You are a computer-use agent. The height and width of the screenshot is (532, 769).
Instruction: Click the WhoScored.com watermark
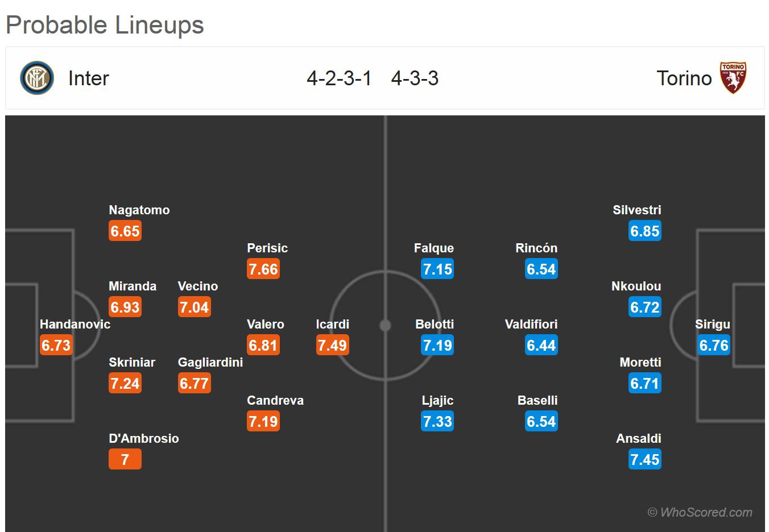click(x=700, y=512)
